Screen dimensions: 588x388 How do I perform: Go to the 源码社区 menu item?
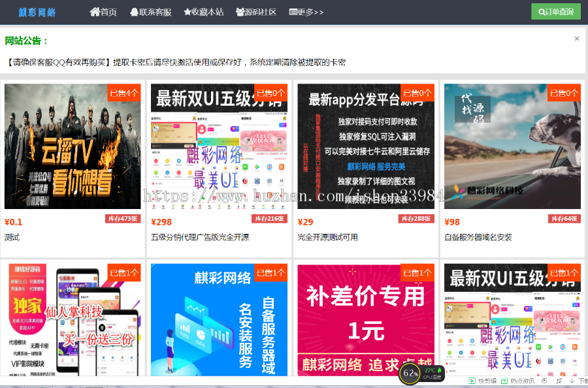pyautogui.click(x=256, y=12)
